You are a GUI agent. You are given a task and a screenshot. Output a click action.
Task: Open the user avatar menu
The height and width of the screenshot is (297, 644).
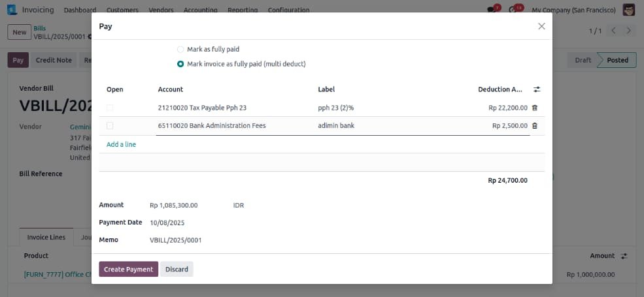point(629,10)
